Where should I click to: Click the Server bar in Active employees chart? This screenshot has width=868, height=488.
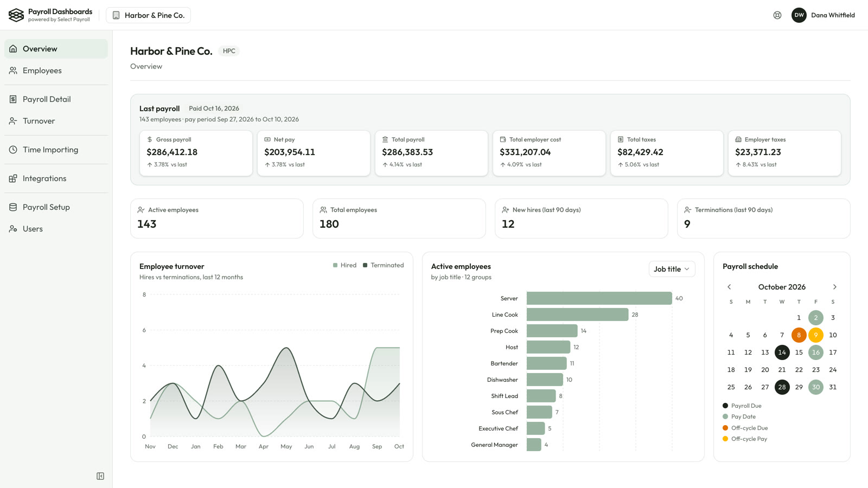(599, 298)
